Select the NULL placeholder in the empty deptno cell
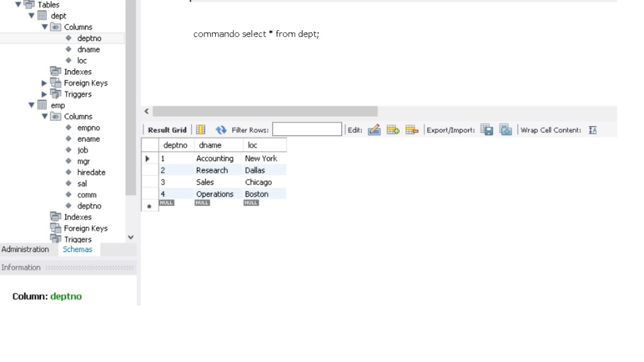 coord(166,202)
